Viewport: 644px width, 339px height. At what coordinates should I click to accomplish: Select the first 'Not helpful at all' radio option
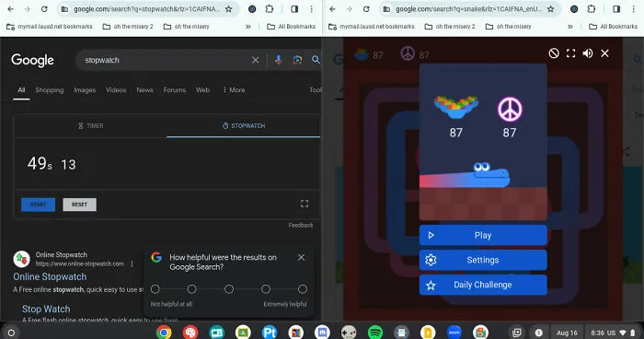click(x=155, y=289)
